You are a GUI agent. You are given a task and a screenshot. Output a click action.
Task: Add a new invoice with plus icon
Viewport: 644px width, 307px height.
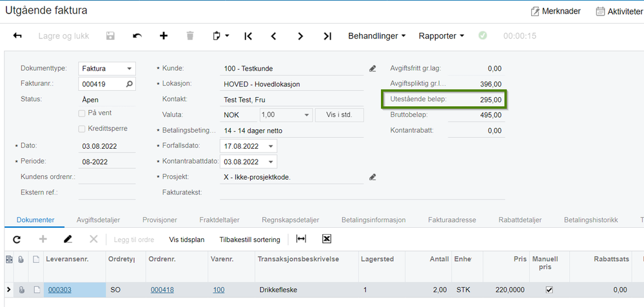164,35
